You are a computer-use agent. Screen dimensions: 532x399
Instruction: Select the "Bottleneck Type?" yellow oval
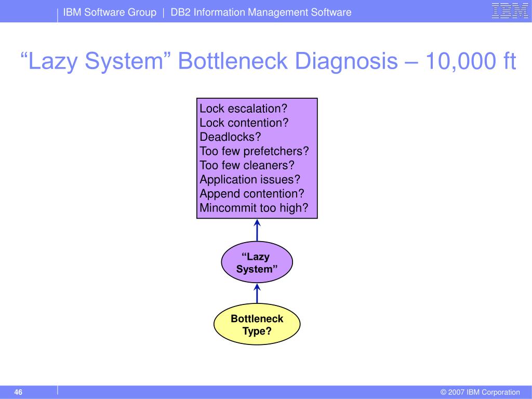pos(257,324)
